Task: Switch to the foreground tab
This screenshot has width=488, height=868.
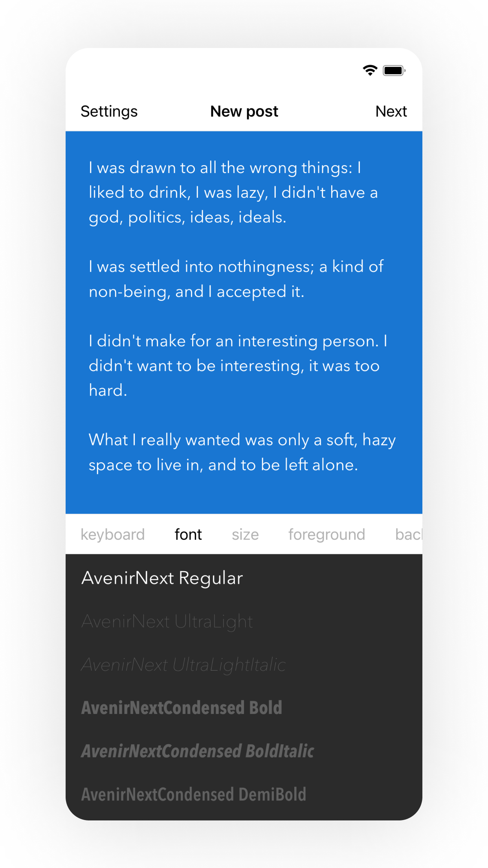Action: pyautogui.click(x=327, y=535)
